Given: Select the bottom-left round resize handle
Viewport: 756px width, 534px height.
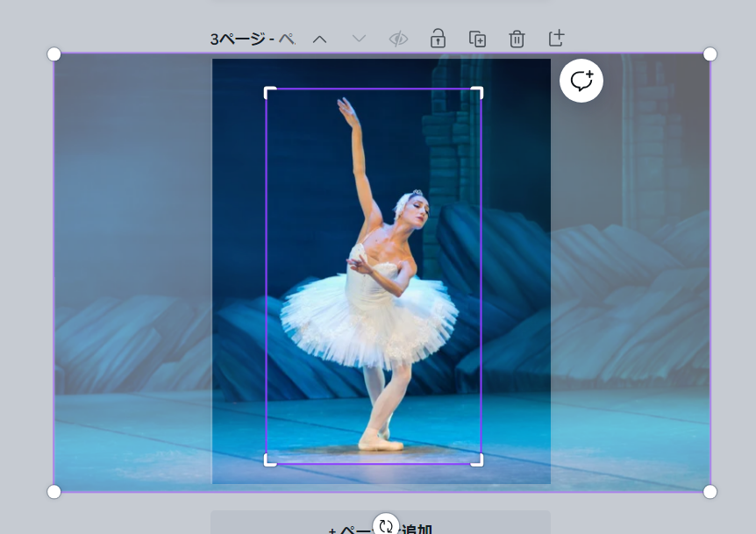Looking at the screenshot, I should [x=53, y=491].
